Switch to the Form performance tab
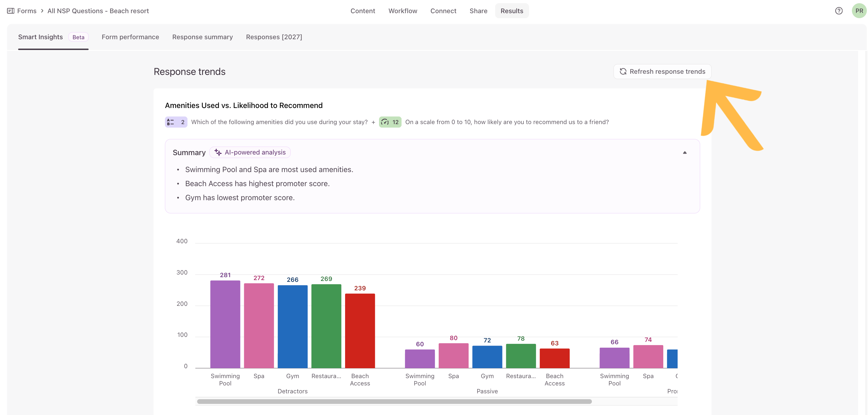This screenshot has width=868, height=415. 130,37
